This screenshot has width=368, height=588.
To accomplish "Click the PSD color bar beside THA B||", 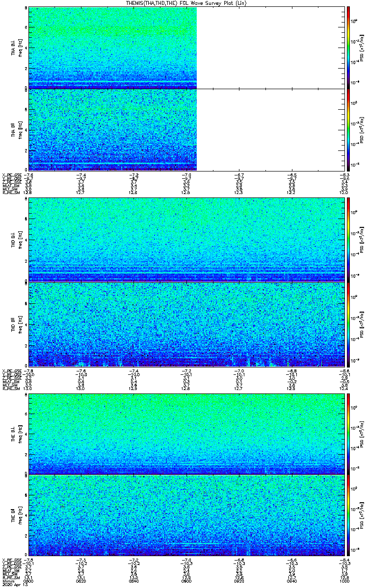I will point(348,129).
